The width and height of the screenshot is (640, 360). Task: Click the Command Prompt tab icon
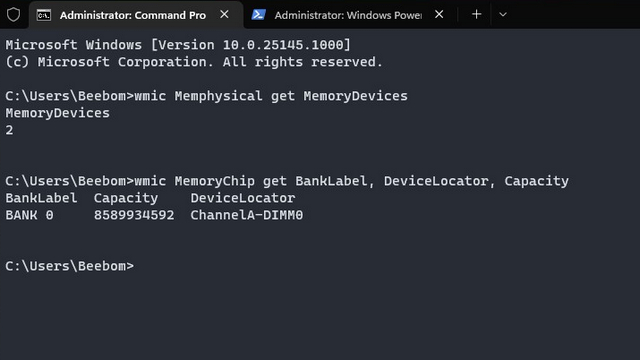(44, 15)
